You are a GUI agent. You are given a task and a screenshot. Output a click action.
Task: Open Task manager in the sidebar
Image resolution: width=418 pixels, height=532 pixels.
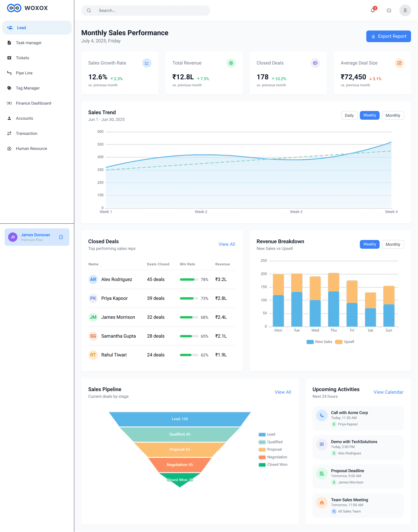pos(29,43)
